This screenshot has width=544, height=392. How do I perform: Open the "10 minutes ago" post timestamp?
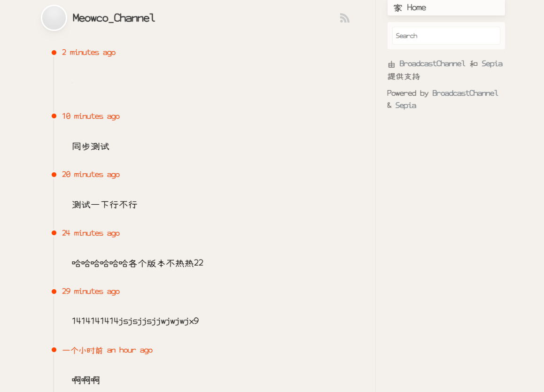coord(91,116)
